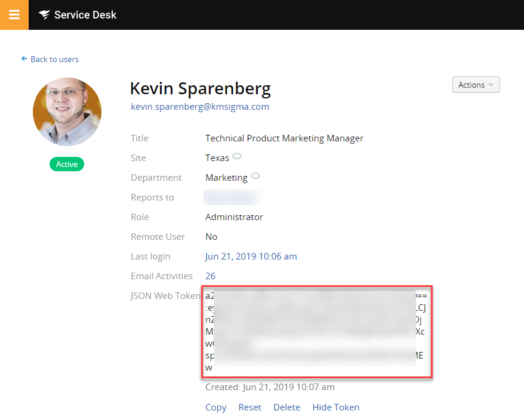The height and width of the screenshot is (420, 524).
Task: Expand the Actions dropdown arrow
Action: click(491, 85)
